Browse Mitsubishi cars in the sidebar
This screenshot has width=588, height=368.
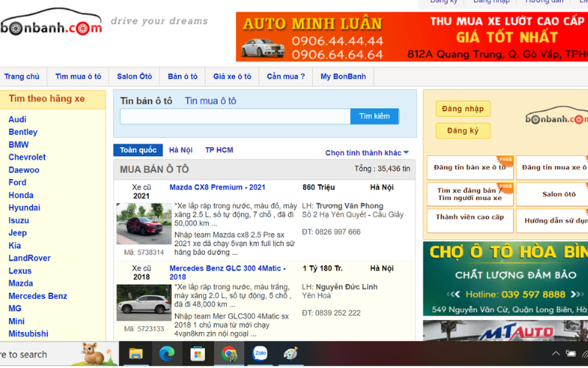click(x=29, y=334)
